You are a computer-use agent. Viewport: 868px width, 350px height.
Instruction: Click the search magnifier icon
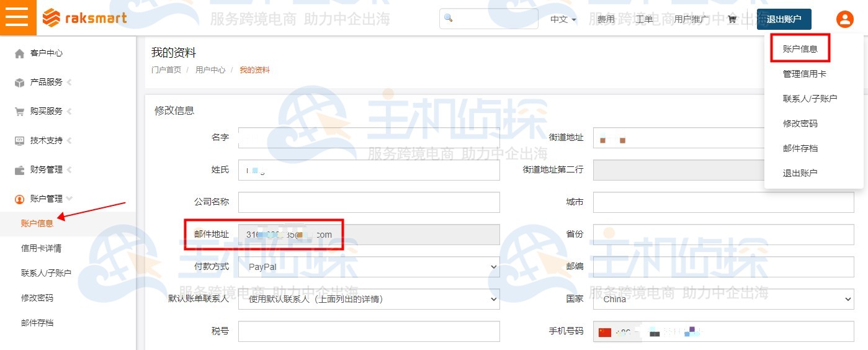449,19
